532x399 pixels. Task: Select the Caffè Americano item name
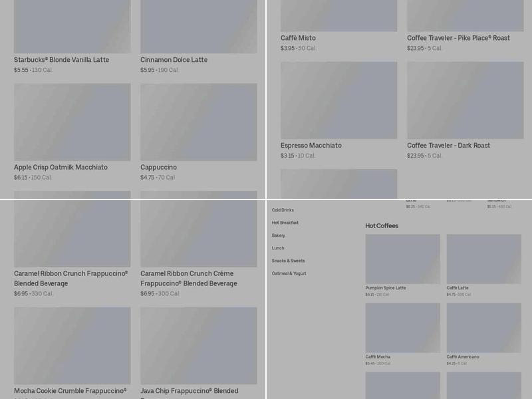pos(463,357)
